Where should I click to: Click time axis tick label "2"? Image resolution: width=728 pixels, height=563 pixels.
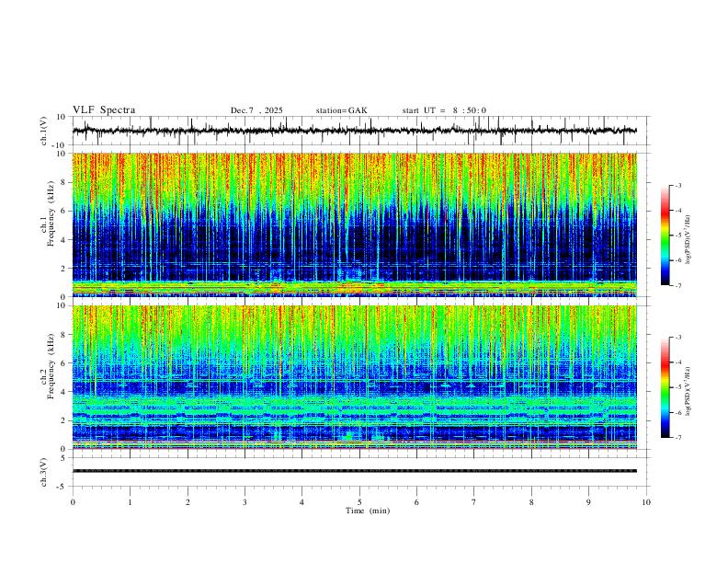(x=188, y=502)
